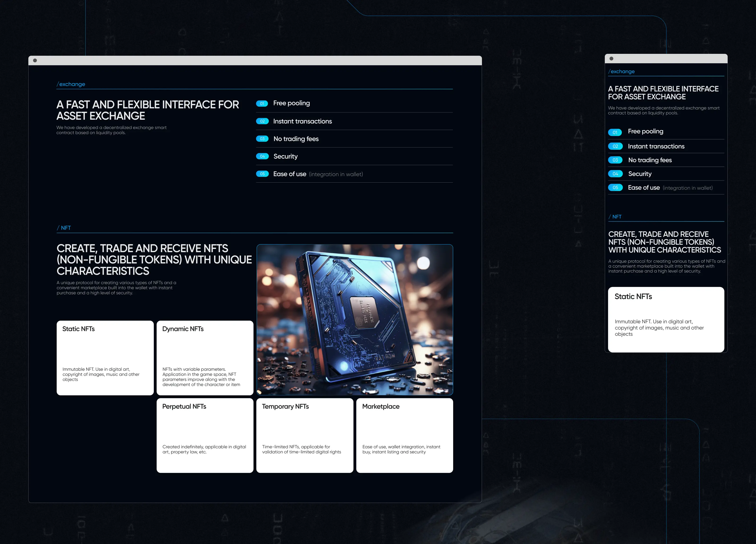Click the blue chip NFT image

click(x=355, y=320)
